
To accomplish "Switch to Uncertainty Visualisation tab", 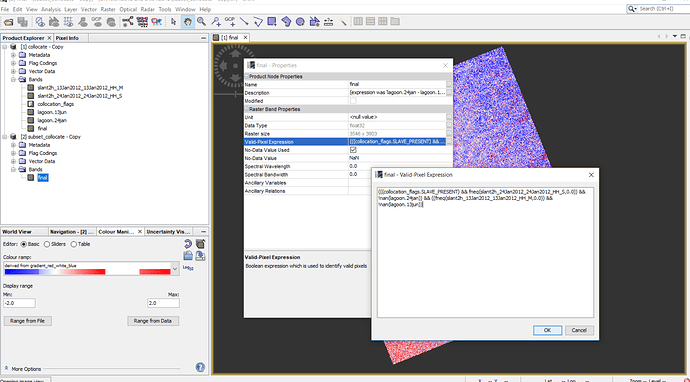I will click(x=168, y=231).
